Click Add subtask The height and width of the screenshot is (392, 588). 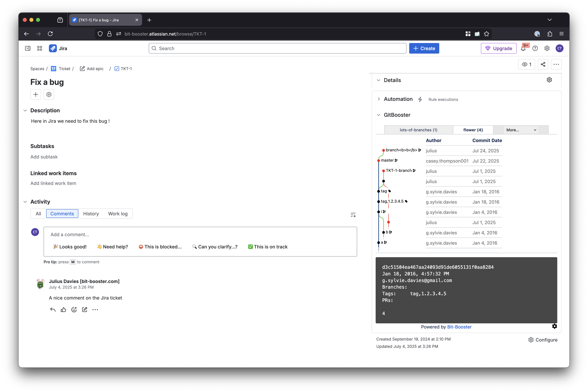(x=44, y=157)
